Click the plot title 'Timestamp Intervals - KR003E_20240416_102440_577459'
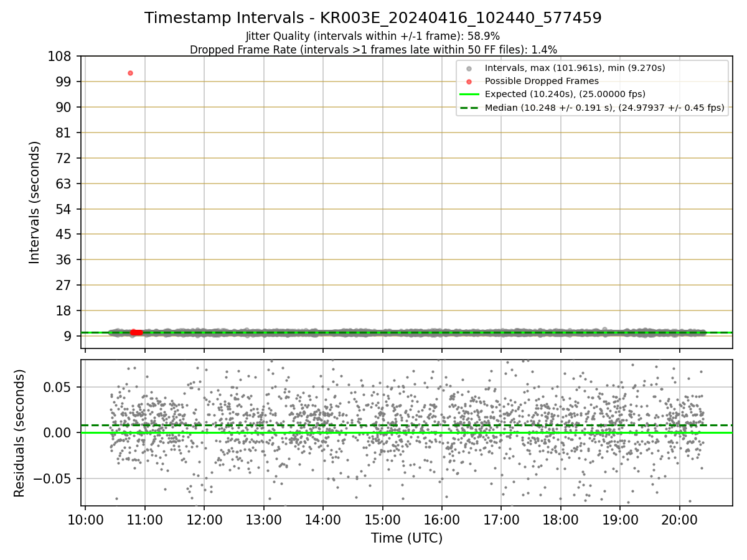This screenshot has width=747, height=560. (x=373, y=18)
